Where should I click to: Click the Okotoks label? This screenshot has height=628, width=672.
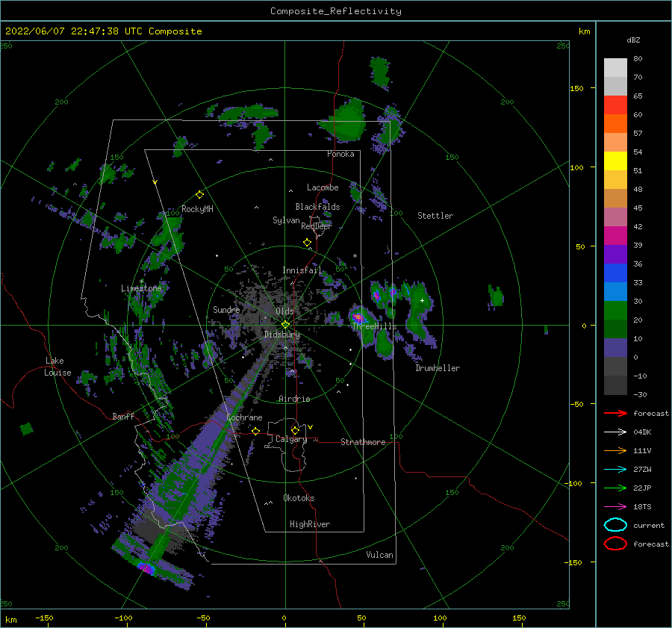point(299,497)
